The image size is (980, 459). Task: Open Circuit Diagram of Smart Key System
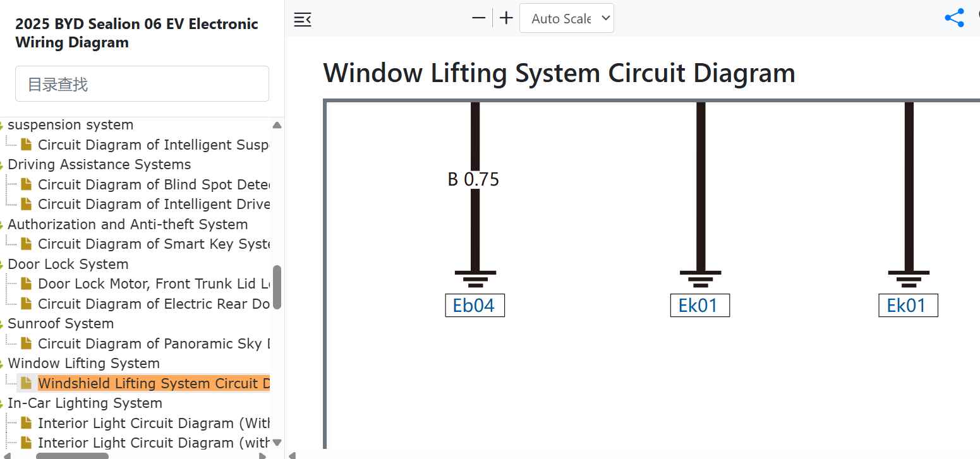(154, 244)
